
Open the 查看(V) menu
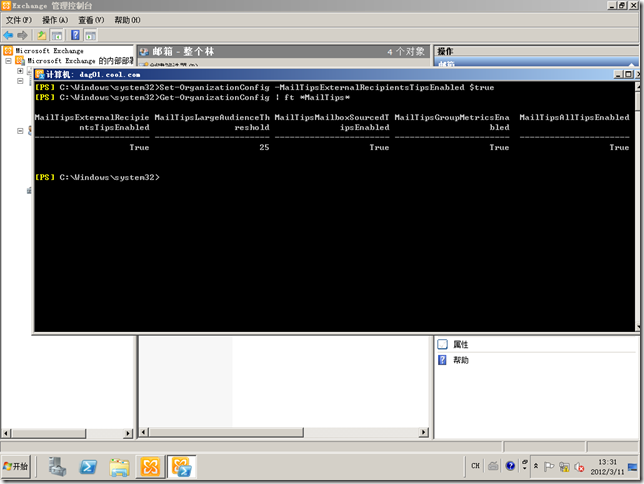[x=91, y=20]
